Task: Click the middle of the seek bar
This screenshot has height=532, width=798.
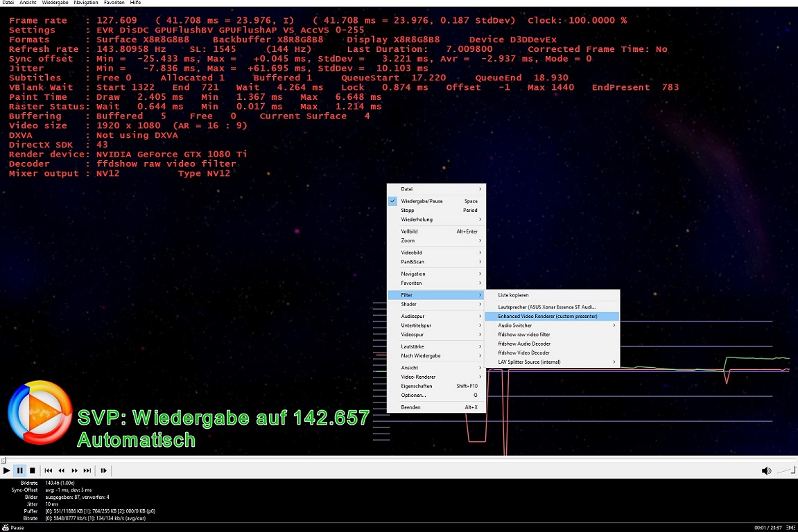Action: point(399,460)
